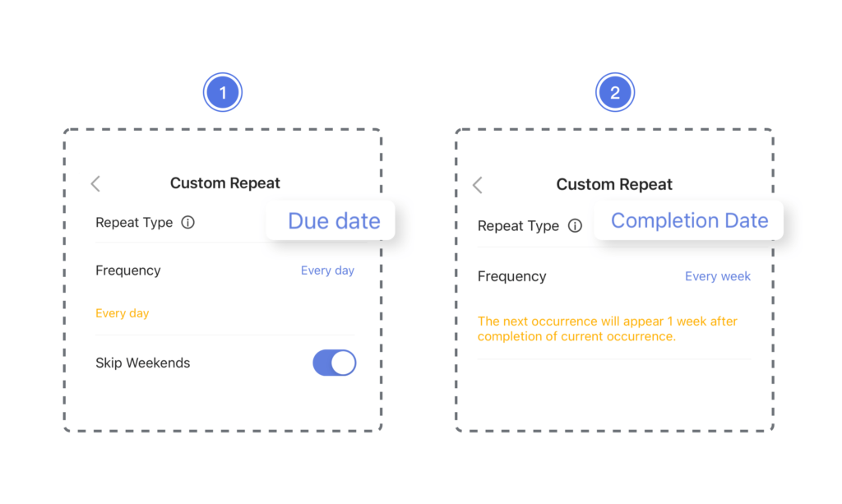Viewport: 842px width, 504px height.
Task: Click the numbered step badge 1
Action: [x=222, y=94]
